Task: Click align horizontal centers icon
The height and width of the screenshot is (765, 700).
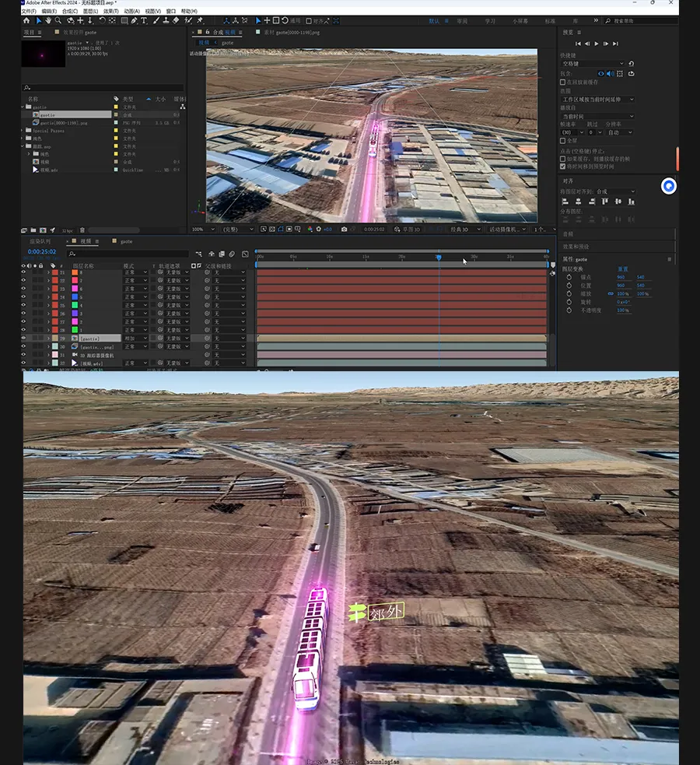Action: point(578,202)
